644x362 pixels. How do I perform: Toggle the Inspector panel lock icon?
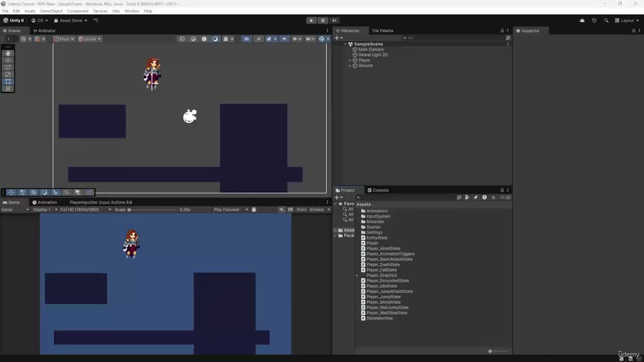(x=633, y=31)
